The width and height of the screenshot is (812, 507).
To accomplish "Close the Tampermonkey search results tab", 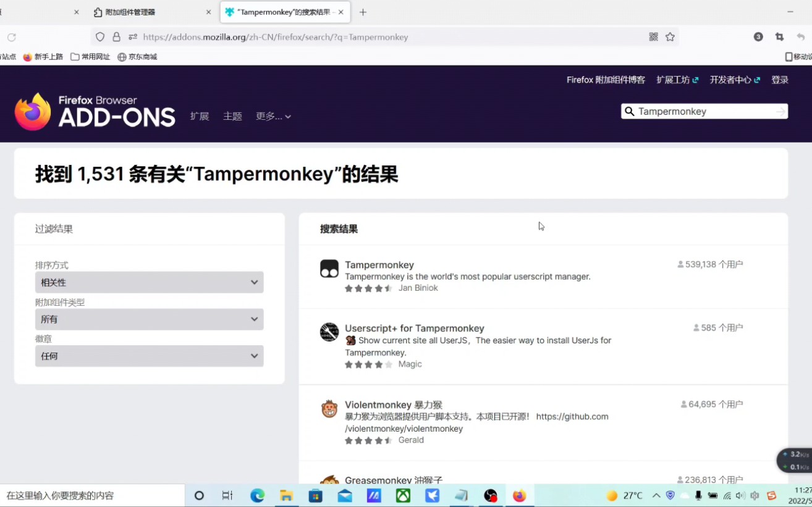I will pos(340,12).
